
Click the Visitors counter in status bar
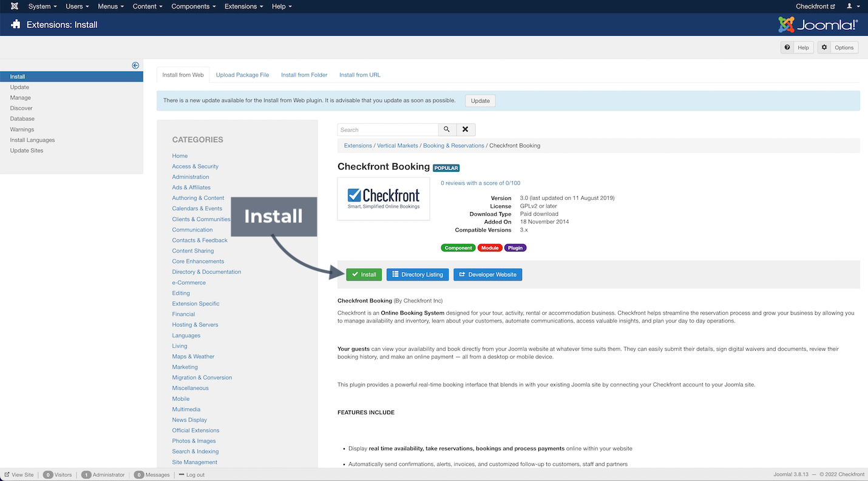[58, 475]
